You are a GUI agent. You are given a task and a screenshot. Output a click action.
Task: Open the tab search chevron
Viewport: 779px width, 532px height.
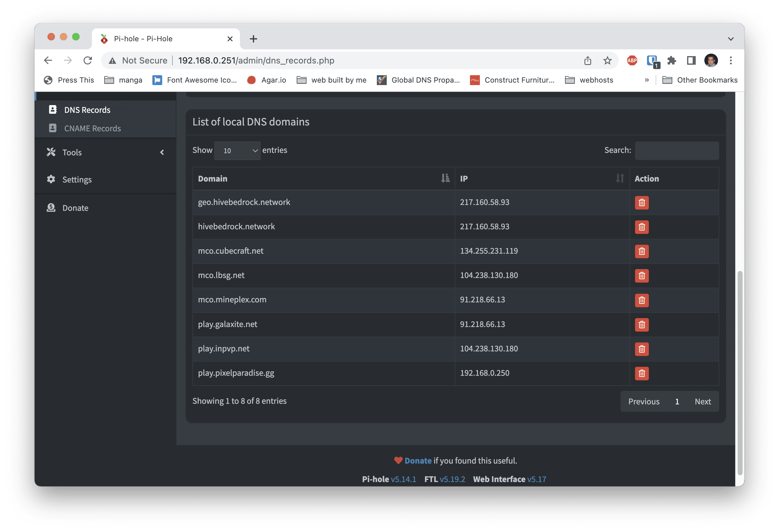tap(731, 39)
